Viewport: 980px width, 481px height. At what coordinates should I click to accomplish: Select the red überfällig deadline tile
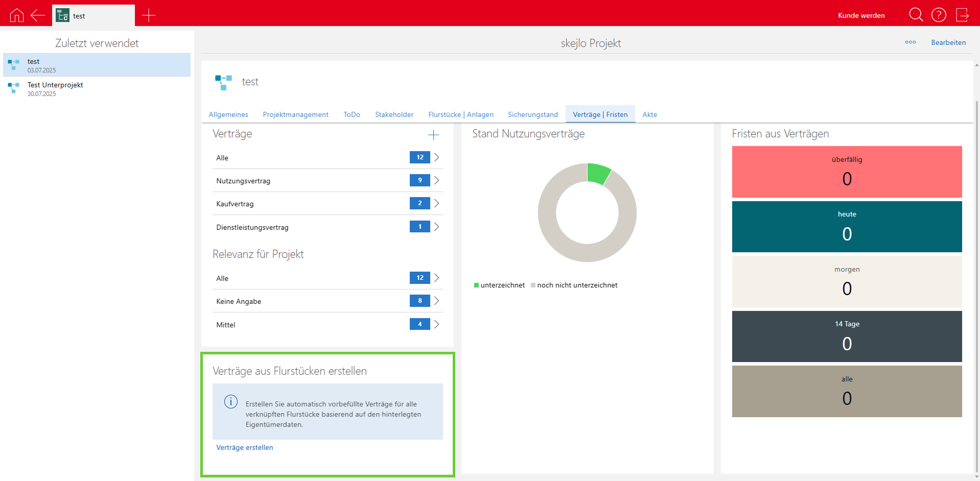click(847, 172)
